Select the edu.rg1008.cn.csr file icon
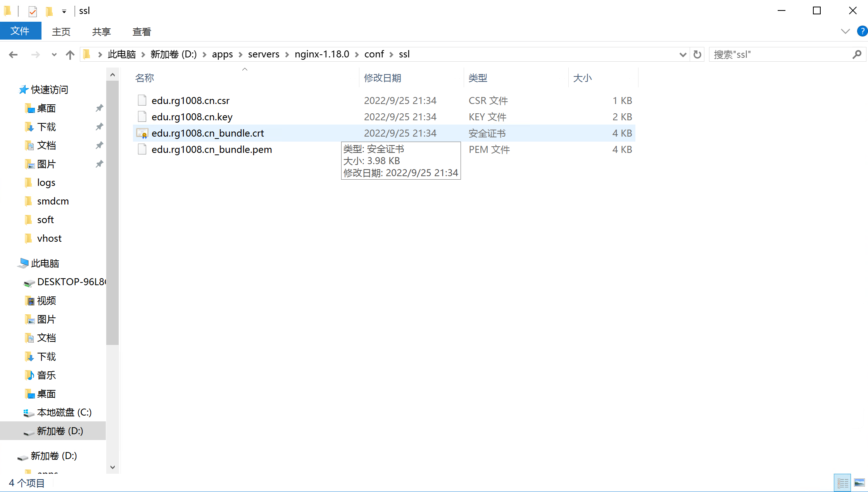This screenshot has height=492, width=868. pos(142,100)
